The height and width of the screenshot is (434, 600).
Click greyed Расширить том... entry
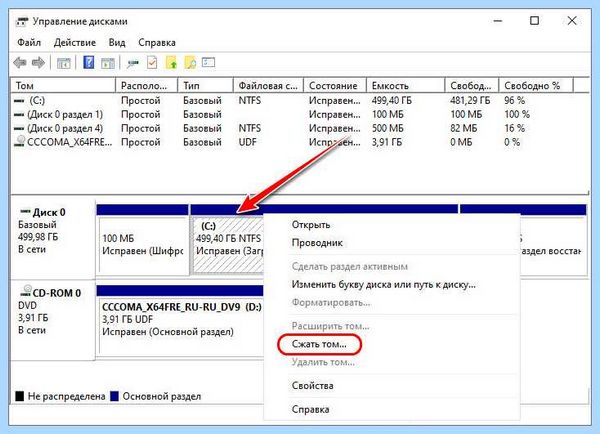391,326
